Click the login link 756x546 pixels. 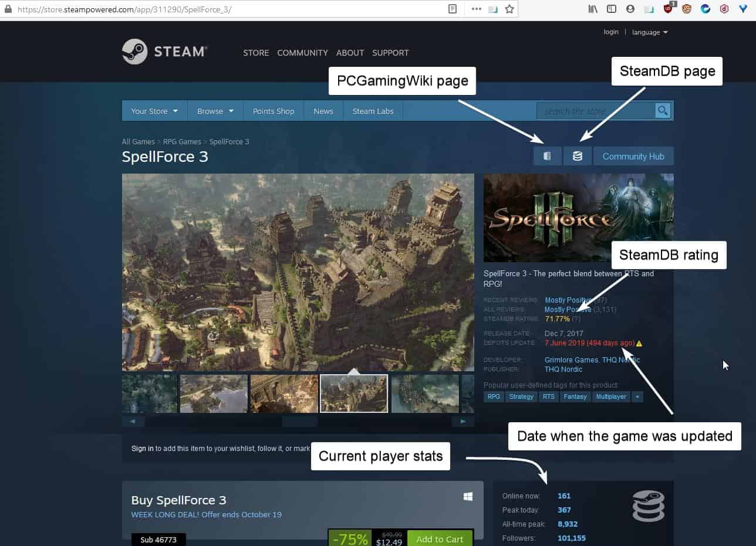tap(611, 32)
